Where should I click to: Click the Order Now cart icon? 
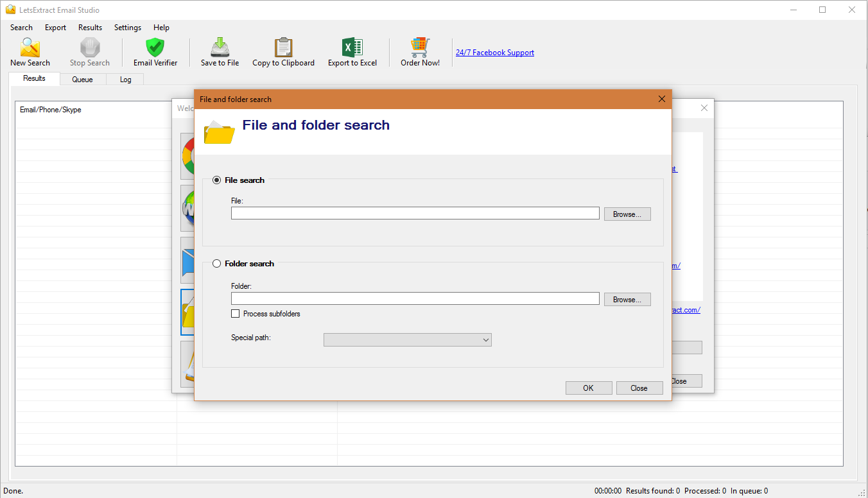coord(420,48)
